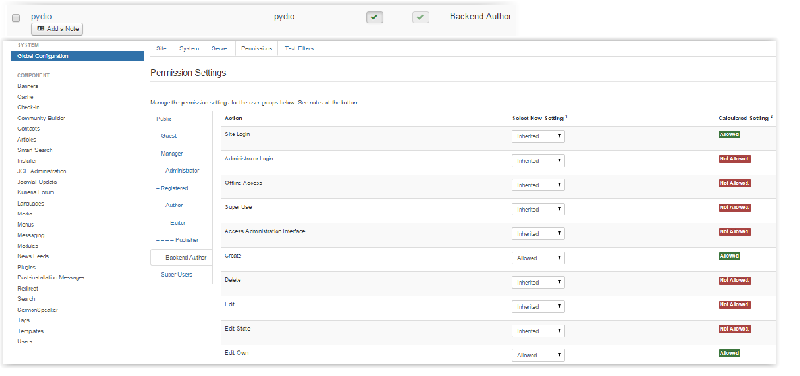
Task: Click the Allowed badge for Site Login
Action: (729, 135)
